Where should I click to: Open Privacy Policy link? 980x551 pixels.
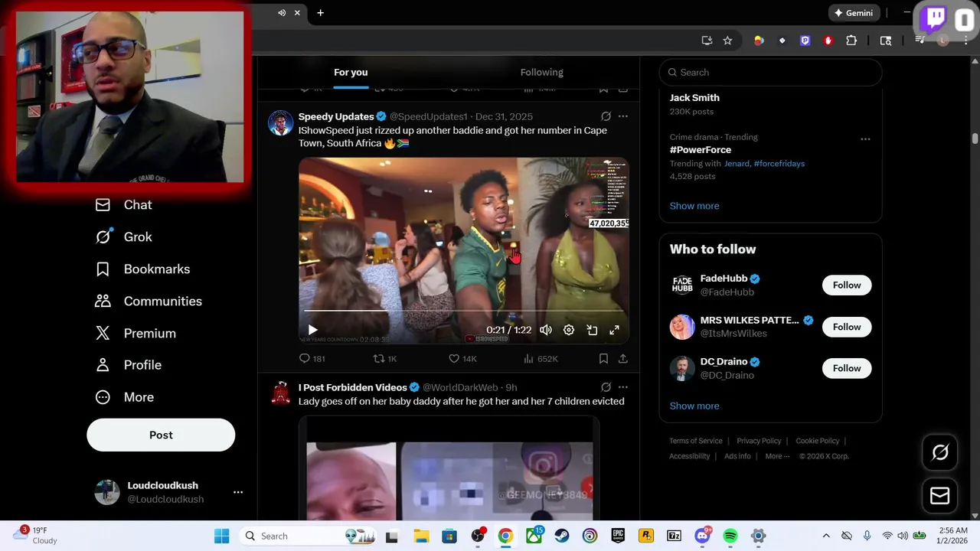click(759, 441)
